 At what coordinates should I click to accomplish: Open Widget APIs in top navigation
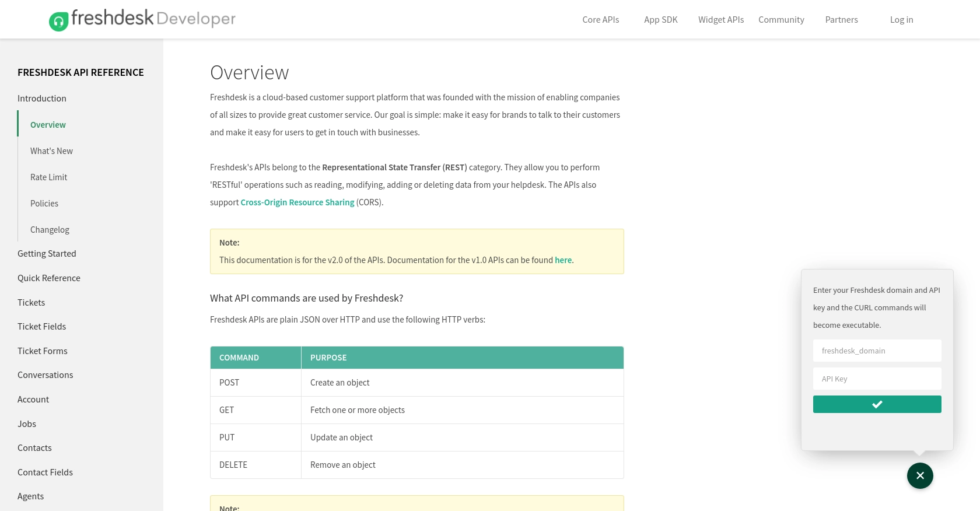(x=721, y=20)
